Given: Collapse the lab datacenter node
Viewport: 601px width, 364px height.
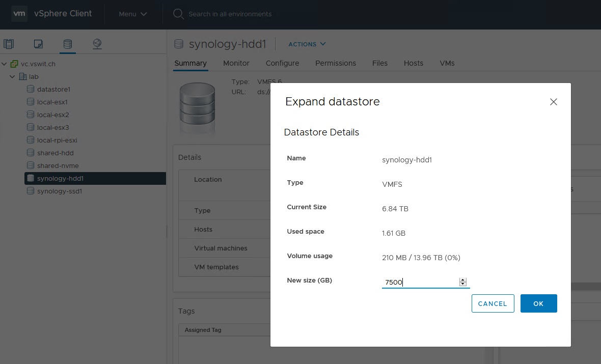Looking at the screenshot, I should pyautogui.click(x=13, y=77).
